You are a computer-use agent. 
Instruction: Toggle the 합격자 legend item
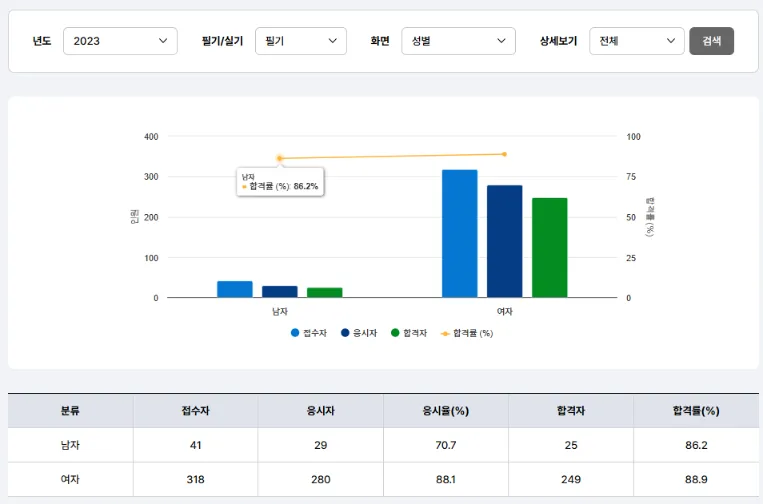point(409,333)
